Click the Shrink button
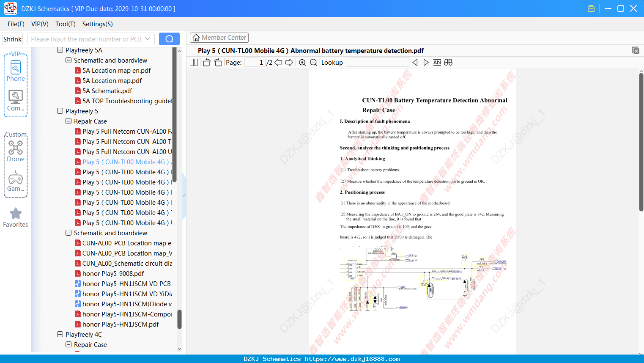644x363 pixels. click(x=13, y=39)
